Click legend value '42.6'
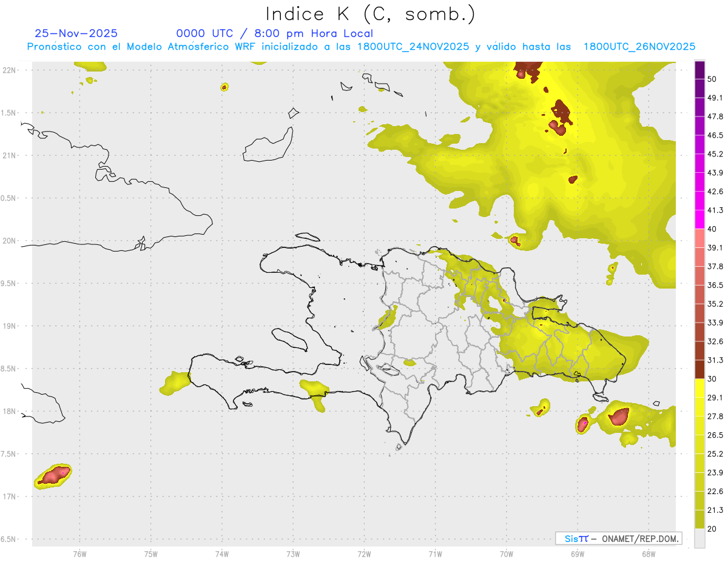This screenshot has width=728, height=562. tap(715, 192)
